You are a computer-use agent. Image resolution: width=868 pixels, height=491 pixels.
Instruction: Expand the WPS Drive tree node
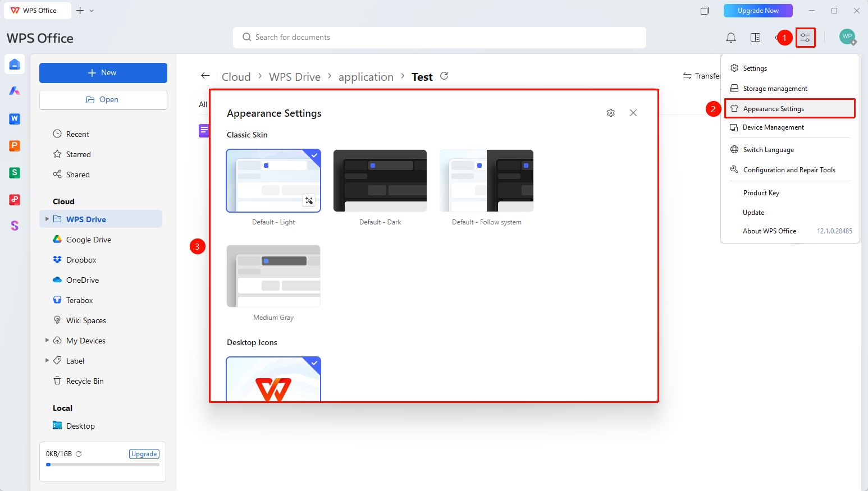click(47, 219)
